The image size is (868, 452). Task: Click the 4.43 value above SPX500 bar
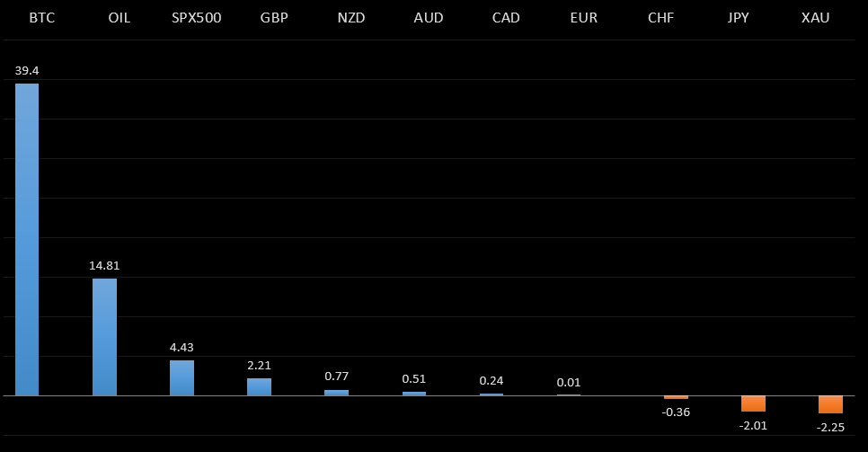182,347
